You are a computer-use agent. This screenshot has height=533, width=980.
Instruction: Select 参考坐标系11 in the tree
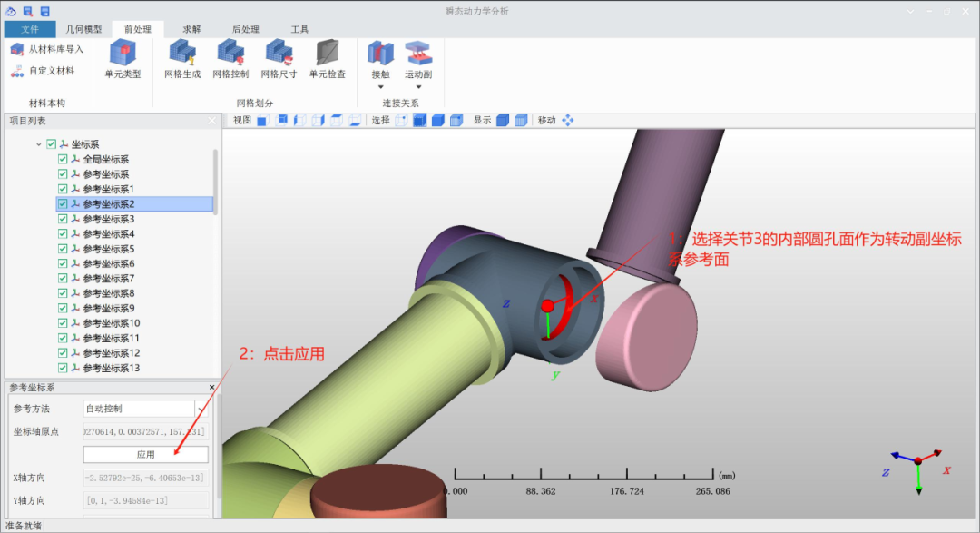click(112, 339)
